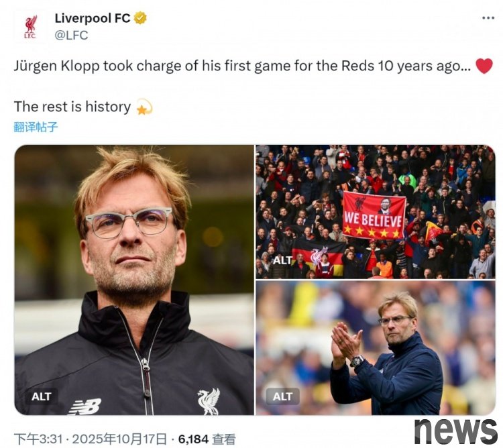This screenshot has height=448, width=503.
Task: Show ALT text on the crowd photo
Action: click(282, 260)
